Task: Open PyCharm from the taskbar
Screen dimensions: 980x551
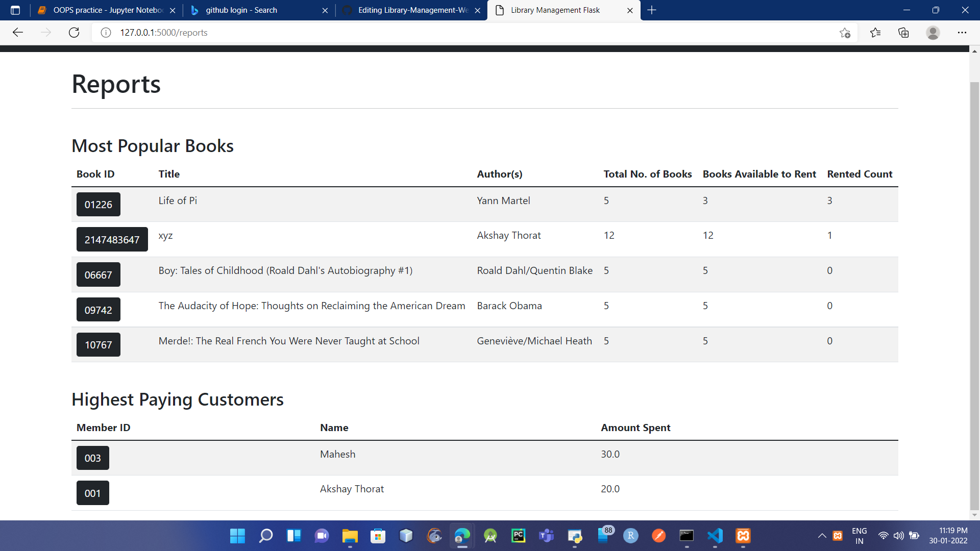Action: coord(519,536)
